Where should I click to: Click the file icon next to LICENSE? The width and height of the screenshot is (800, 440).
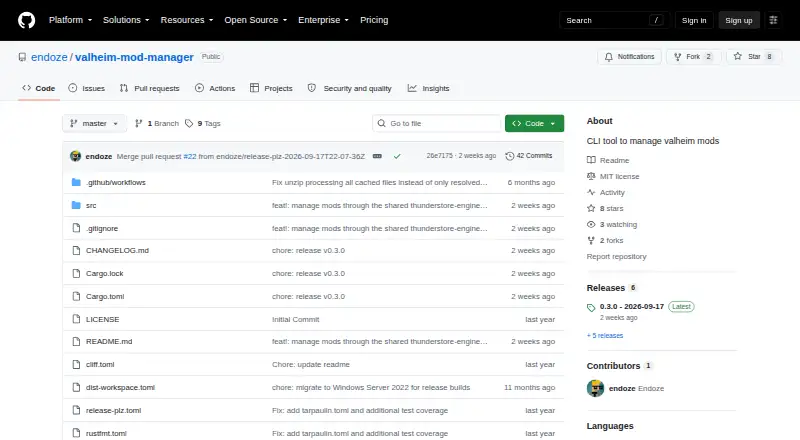[76, 319]
